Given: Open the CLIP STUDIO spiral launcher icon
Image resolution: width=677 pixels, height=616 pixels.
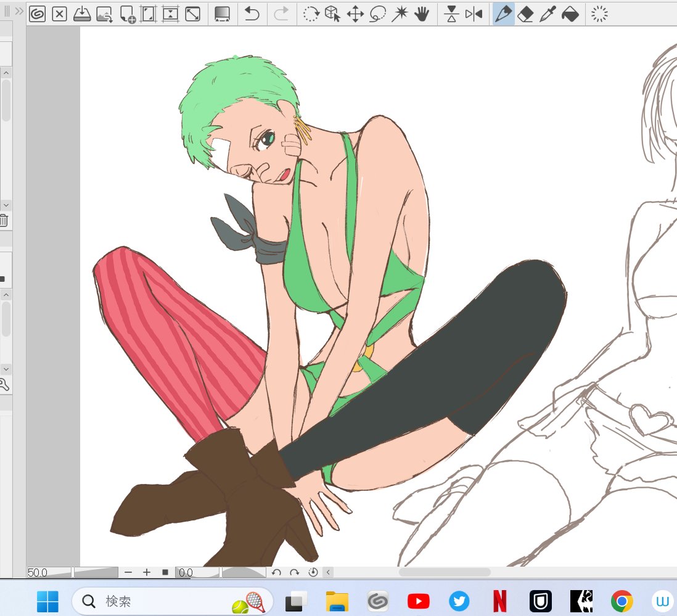Looking at the screenshot, I should pyautogui.click(x=37, y=14).
